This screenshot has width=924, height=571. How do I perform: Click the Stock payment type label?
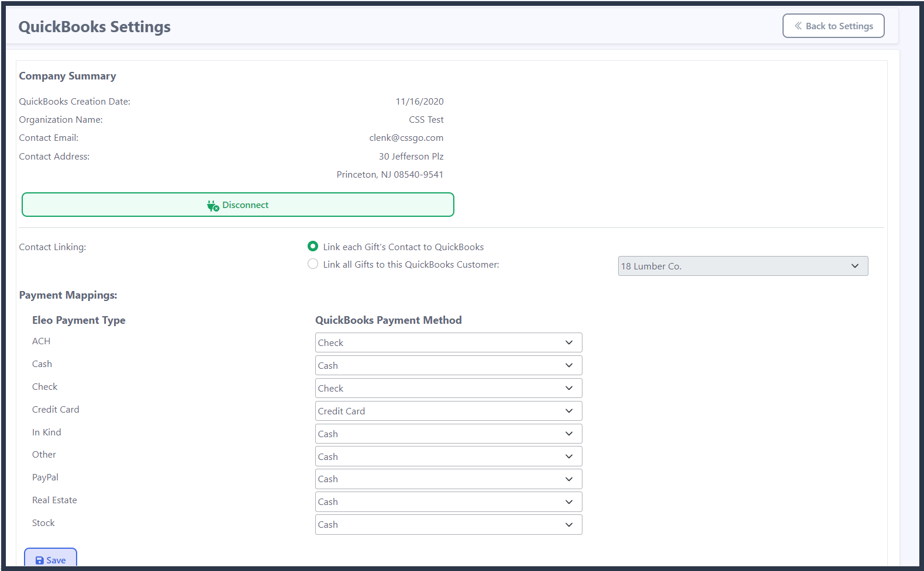[x=43, y=523]
